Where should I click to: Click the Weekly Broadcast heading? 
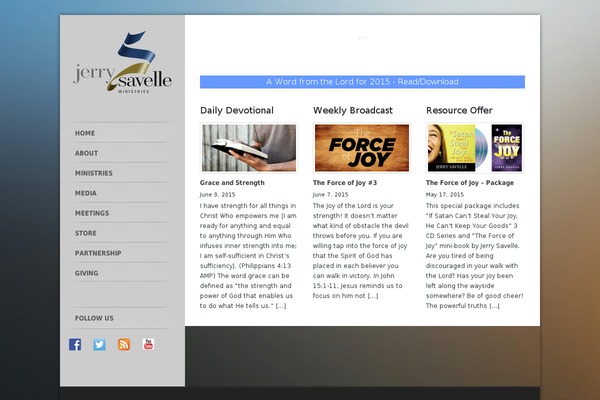(353, 111)
